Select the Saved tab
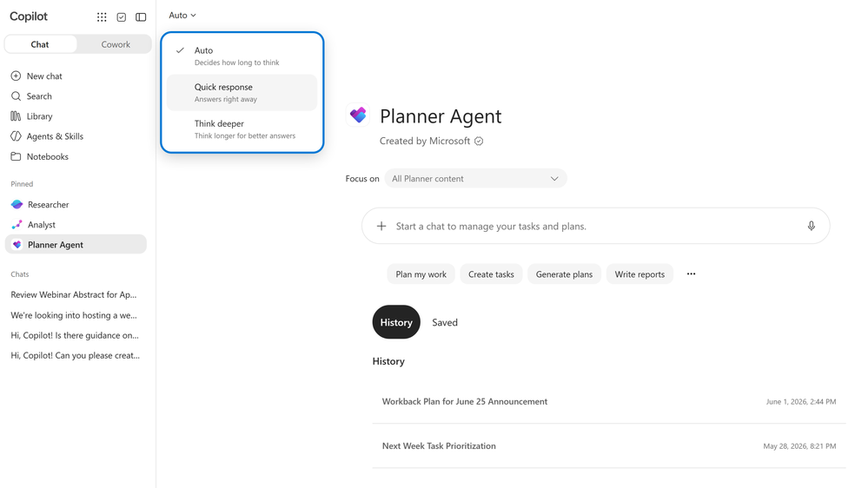 tap(445, 322)
